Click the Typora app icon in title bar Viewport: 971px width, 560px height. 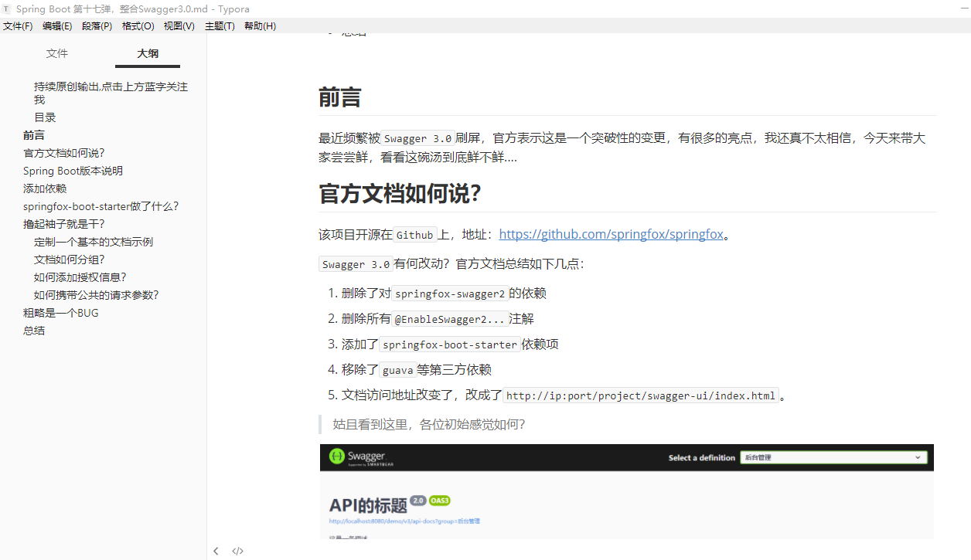point(8,8)
